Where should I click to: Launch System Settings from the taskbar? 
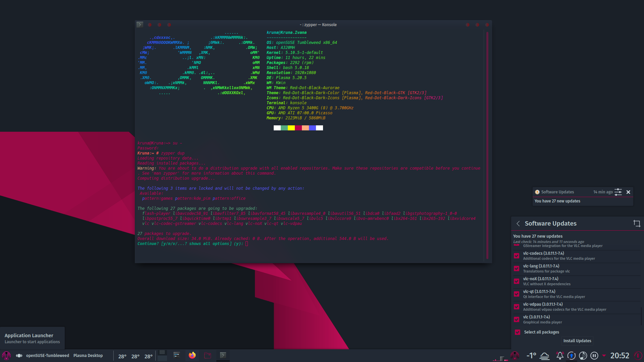[x=177, y=355]
